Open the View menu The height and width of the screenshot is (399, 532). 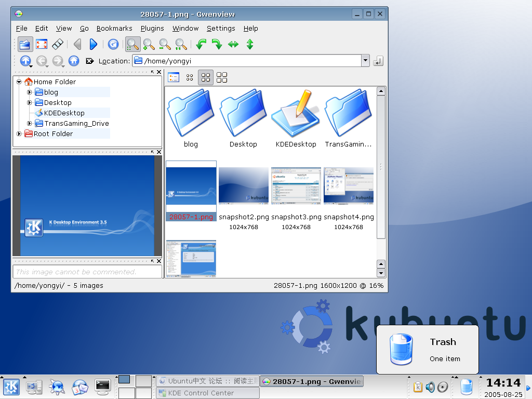point(64,29)
